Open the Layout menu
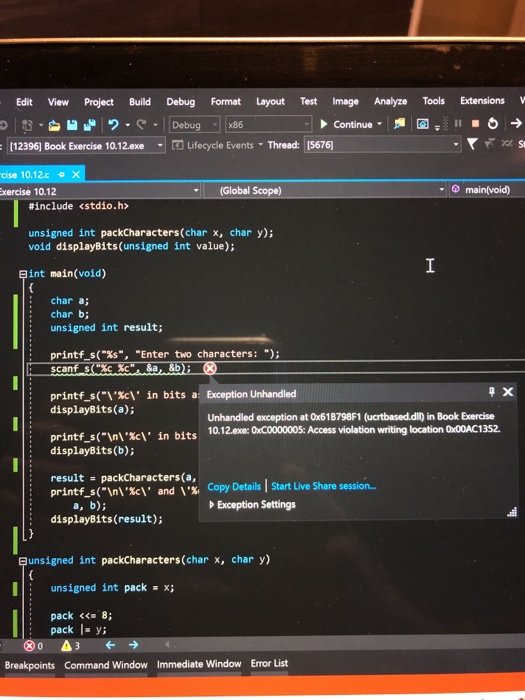The height and width of the screenshot is (700, 525). point(270,102)
